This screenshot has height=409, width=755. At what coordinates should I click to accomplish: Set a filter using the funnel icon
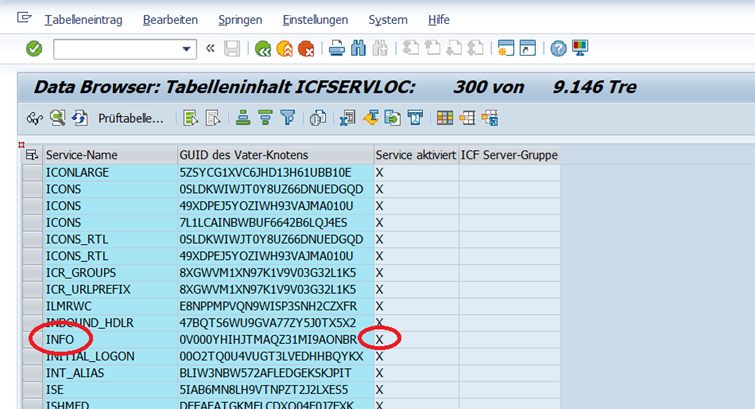[287, 118]
